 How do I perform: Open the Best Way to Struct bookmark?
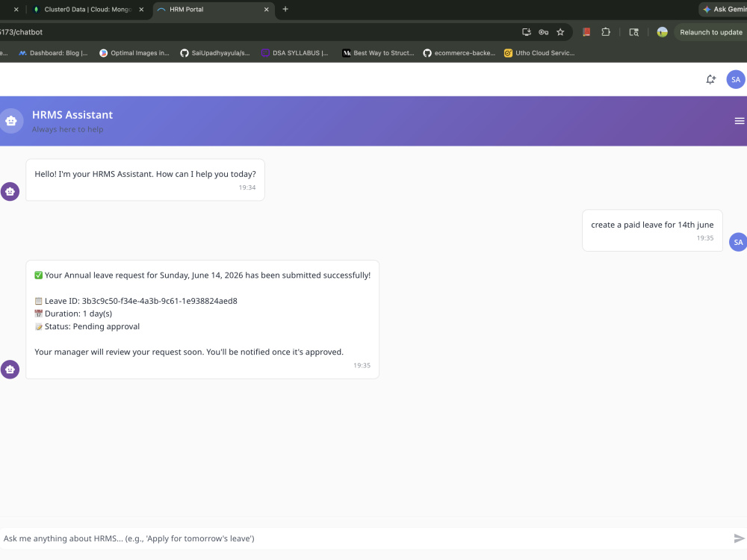click(378, 53)
